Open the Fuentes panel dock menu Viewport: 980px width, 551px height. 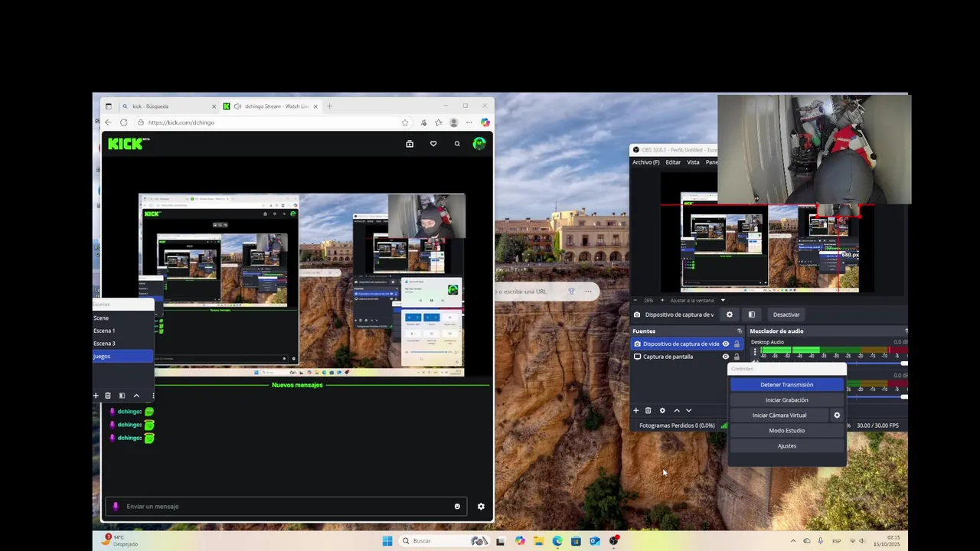pos(740,331)
